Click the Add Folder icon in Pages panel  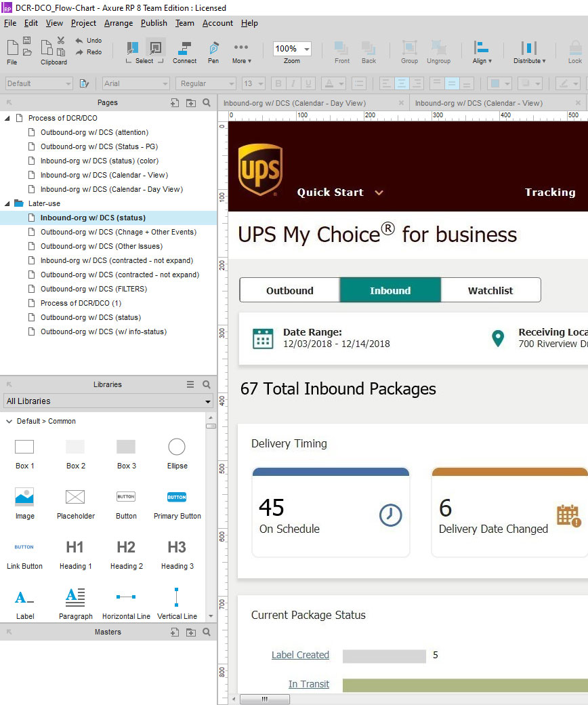click(191, 102)
